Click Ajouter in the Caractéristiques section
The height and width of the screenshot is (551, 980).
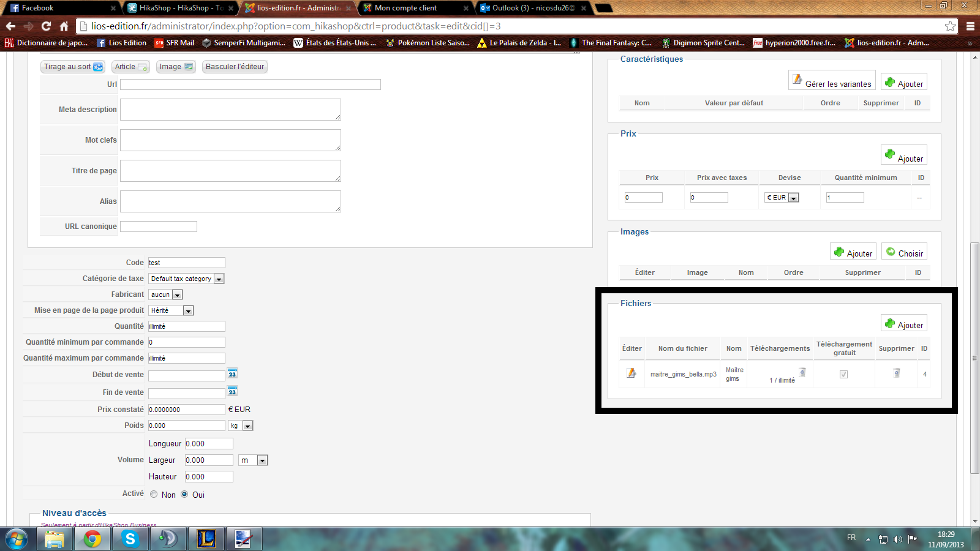click(904, 80)
